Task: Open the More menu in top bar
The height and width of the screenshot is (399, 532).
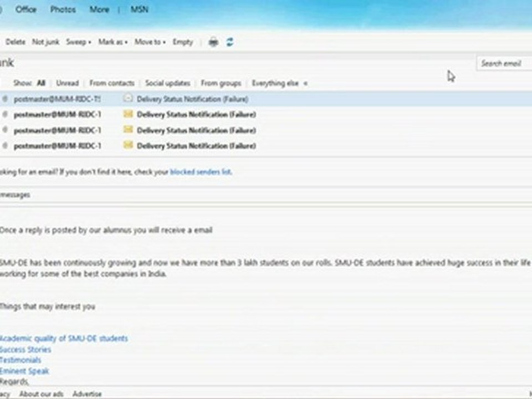Action: [99, 9]
